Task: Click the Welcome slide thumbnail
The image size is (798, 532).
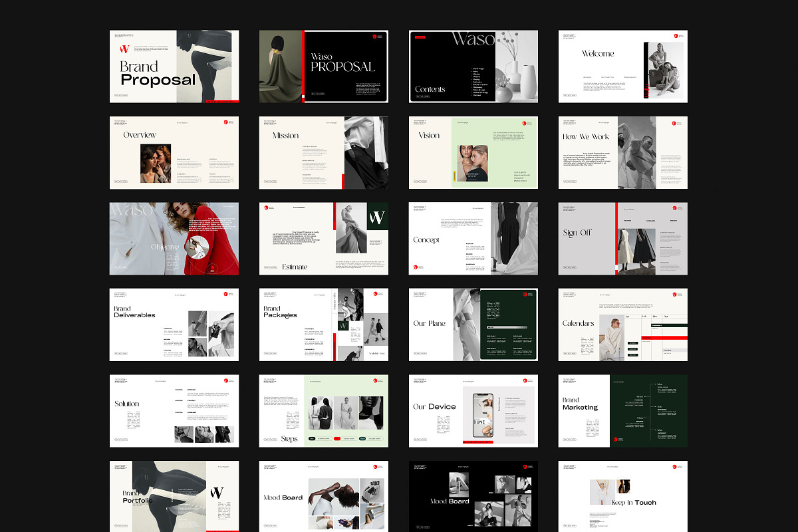Action: tap(623, 66)
